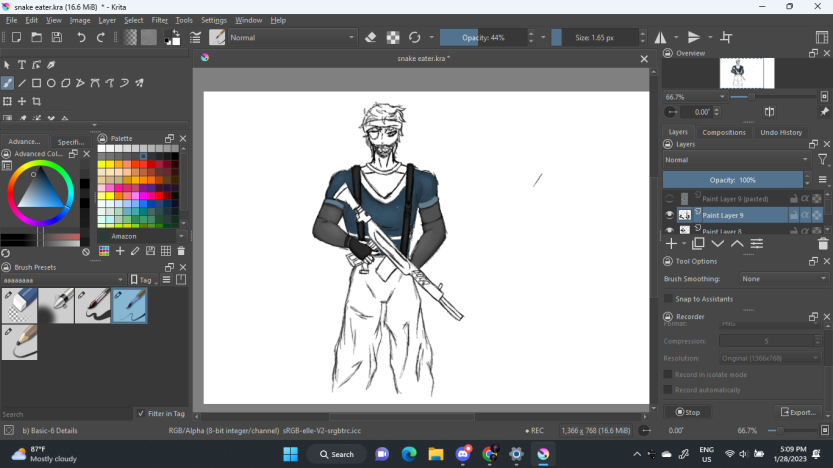The height and width of the screenshot is (468, 833).
Task: Adjust the layer Opacity 100% slider
Action: [733, 180]
